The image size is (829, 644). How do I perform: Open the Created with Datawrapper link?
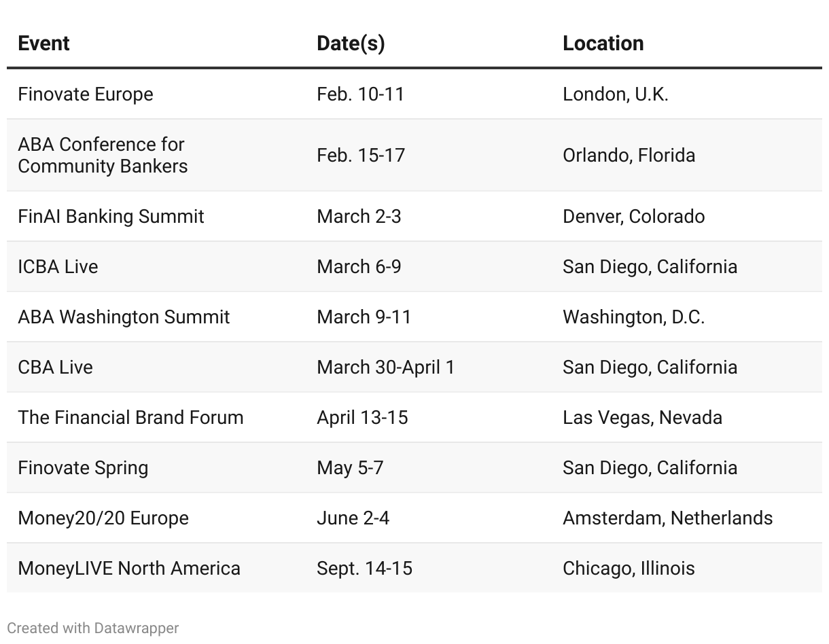click(x=93, y=628)
